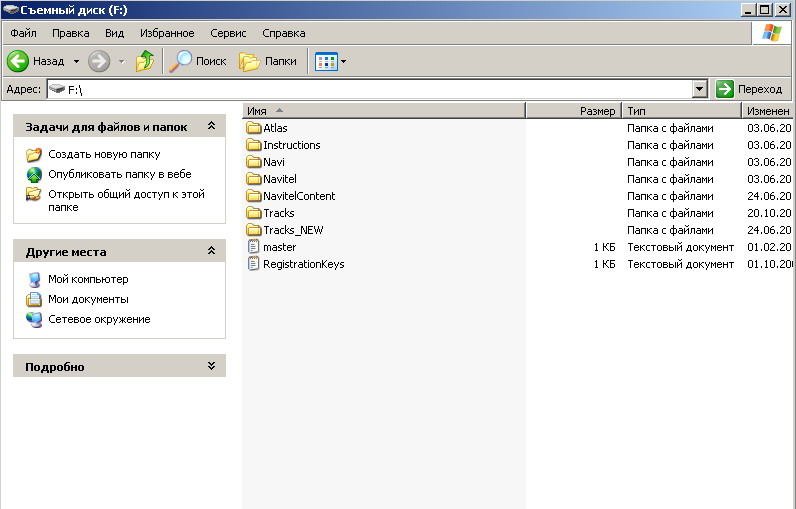Click the Создать новую папку link
Viewport: 796px width, 509px height.
(x=104, y=154)
